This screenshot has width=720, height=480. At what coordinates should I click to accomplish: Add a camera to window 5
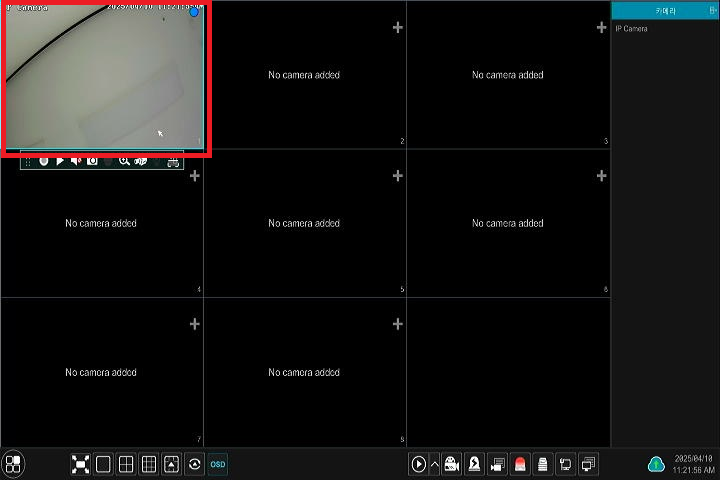398,176
